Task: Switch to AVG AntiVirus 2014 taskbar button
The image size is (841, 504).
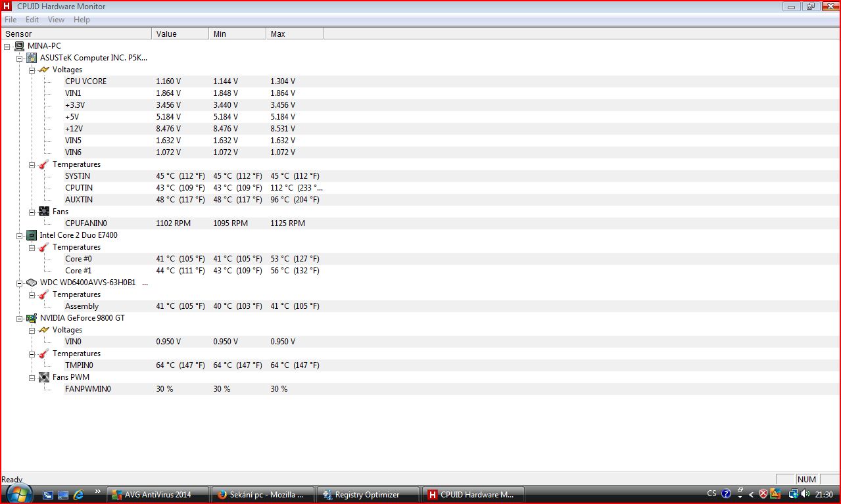Action: coord(158,494)
